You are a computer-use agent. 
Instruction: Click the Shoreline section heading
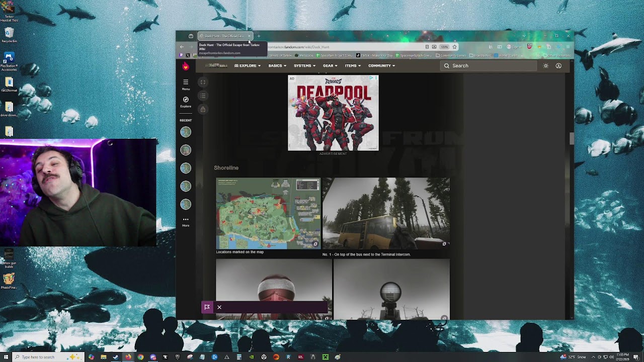click(226, 168)
